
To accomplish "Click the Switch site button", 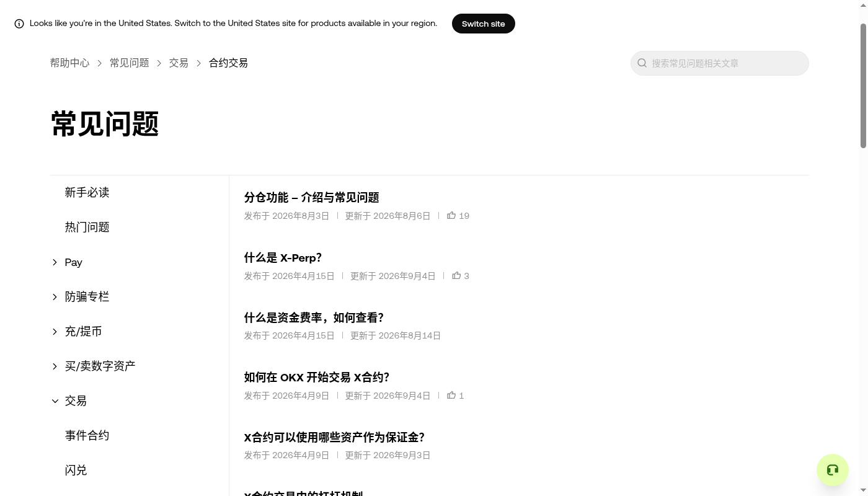I will coord(484,24).
